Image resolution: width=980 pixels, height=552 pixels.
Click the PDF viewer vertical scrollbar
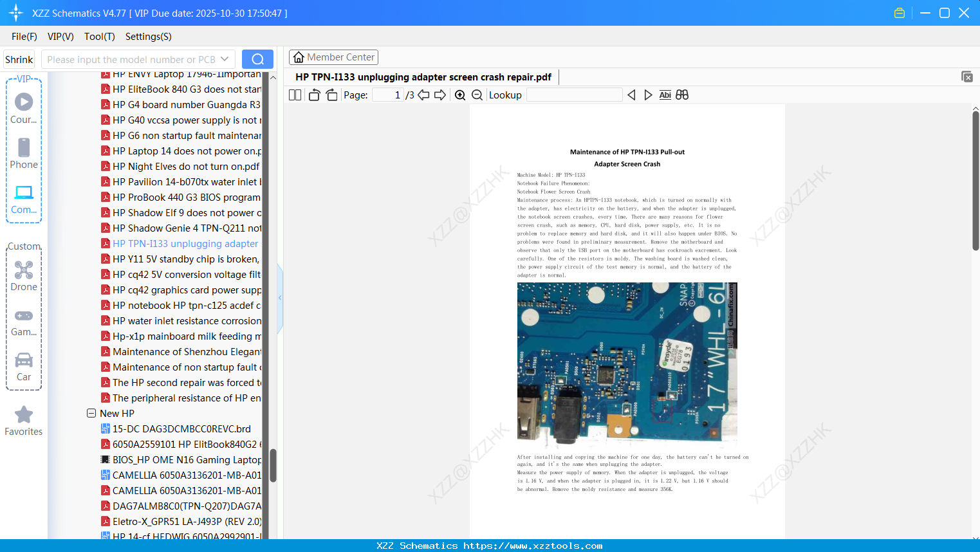975,180
